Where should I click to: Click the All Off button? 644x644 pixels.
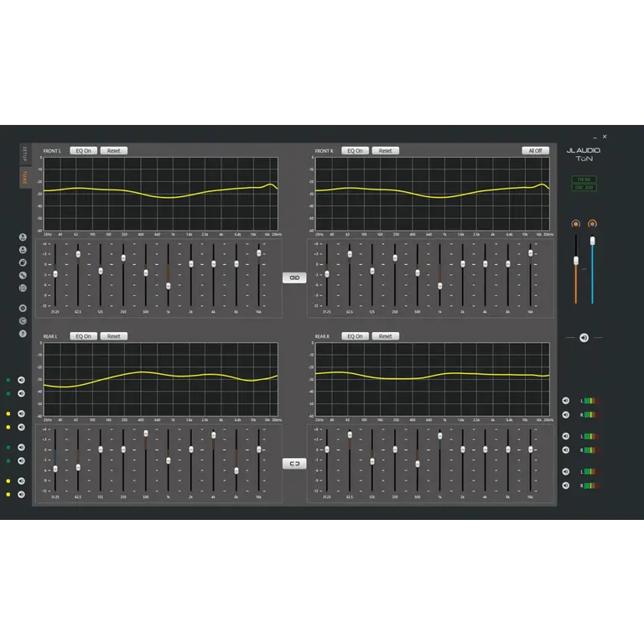pos(535,151)
